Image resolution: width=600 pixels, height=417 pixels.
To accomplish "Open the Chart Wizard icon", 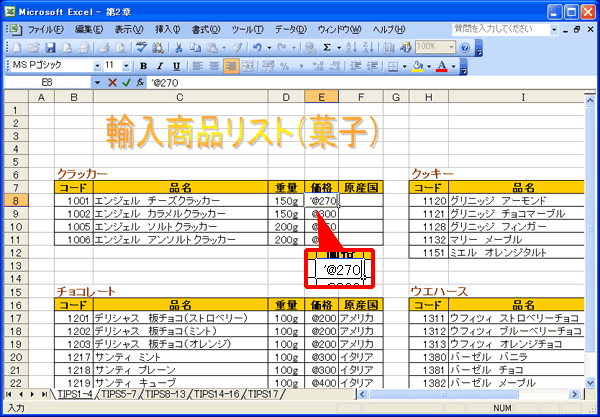I will pyautogui.click(x=388, y=47).
